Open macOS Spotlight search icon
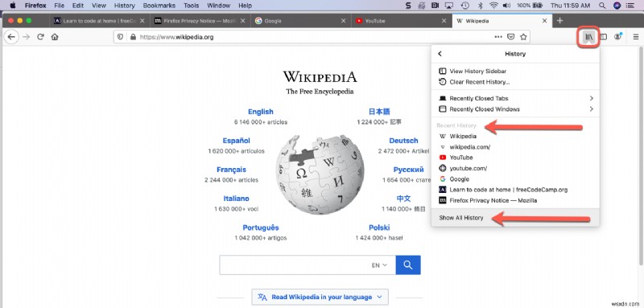Screen dimensions: 644x308 coord(602,6)
